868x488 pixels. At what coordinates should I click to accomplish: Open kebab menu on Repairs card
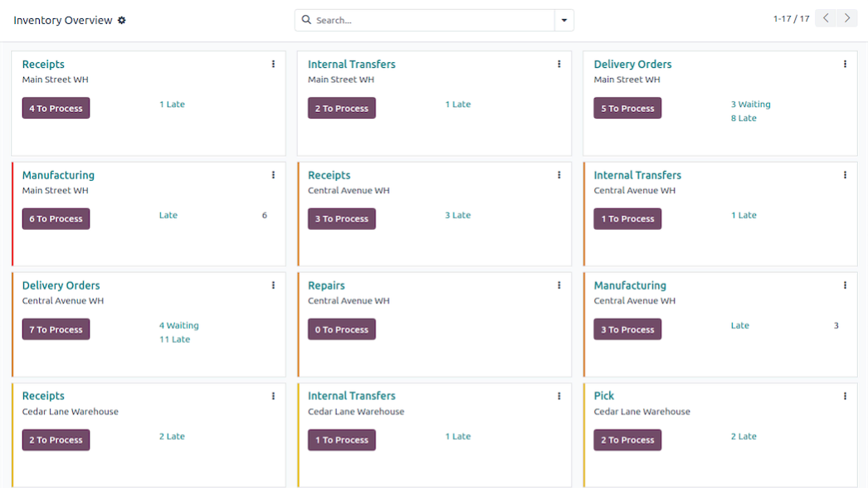(x=559, y=285)
